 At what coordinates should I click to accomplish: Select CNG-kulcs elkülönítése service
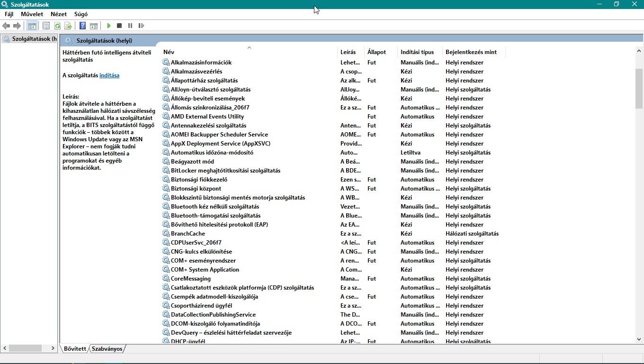coord(333,251)
